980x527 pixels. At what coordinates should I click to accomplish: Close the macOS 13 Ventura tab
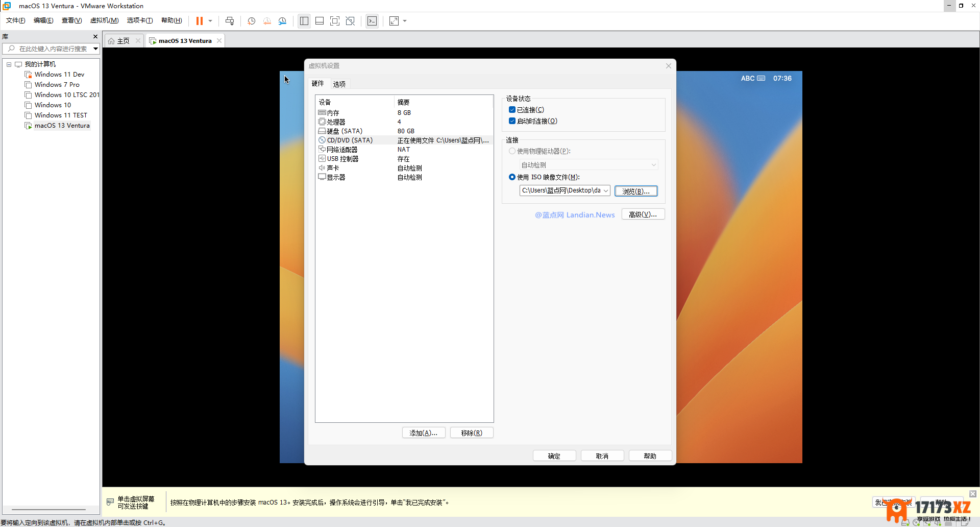219,41
